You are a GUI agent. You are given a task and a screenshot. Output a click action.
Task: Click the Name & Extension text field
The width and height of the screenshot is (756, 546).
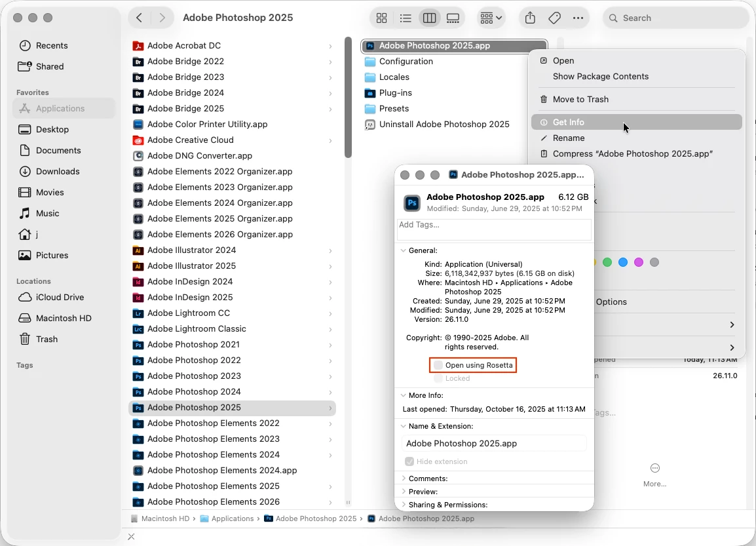tap(494, 443)
